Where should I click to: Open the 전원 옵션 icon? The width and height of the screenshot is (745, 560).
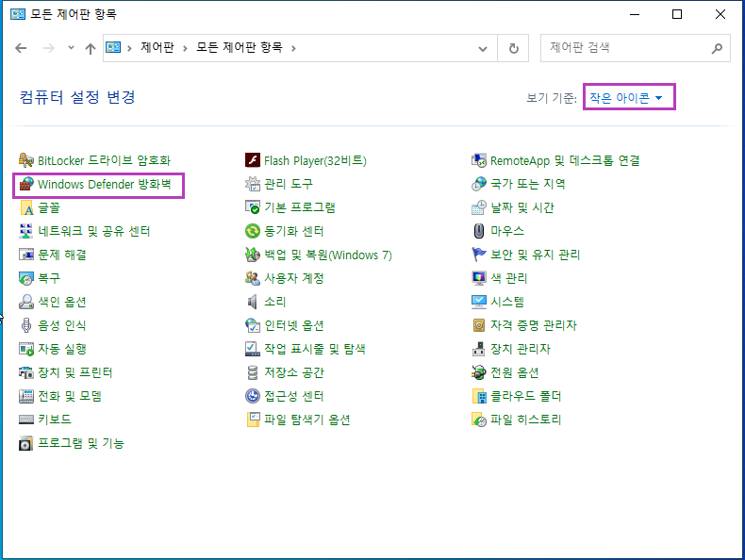pyautogui.click(x=479, y=372)
